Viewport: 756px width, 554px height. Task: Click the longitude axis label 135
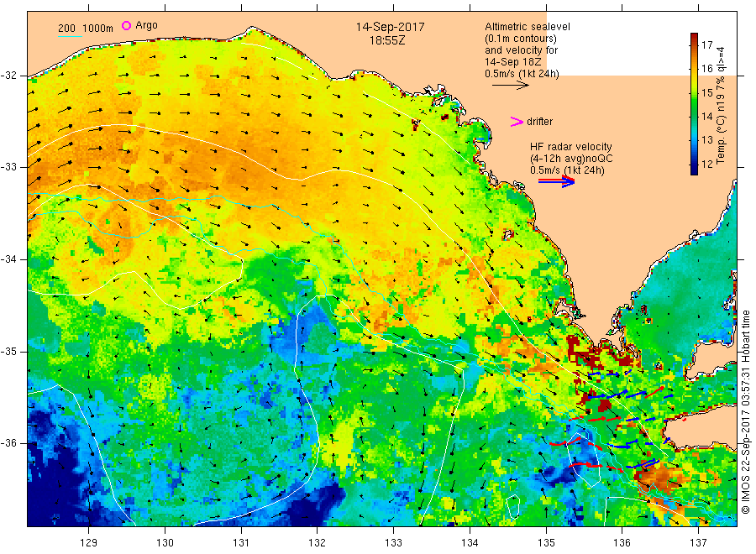[x=546, y=543]
